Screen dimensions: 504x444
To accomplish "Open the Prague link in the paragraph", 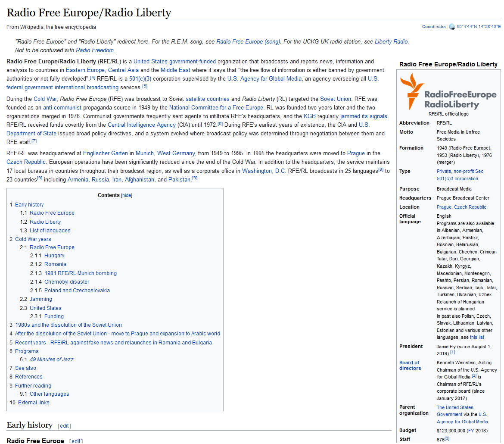I will tap(356, 153).
